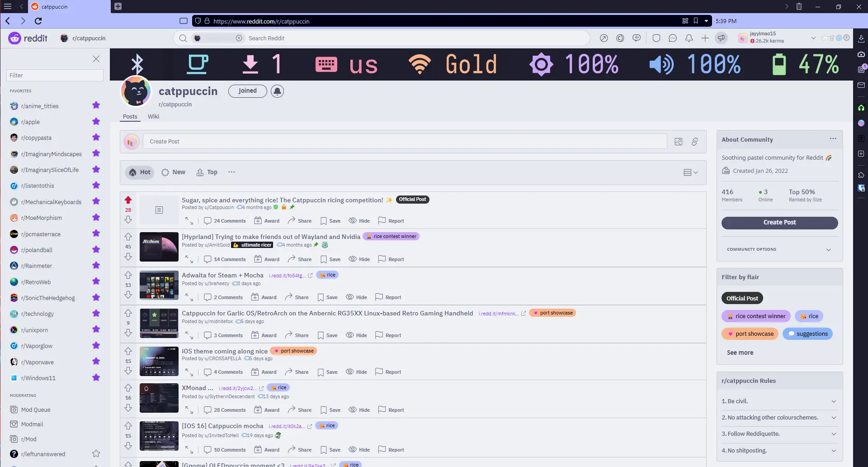
Task: Open the Hyprland post thumbnail
Action: pyautogui.click(x=159, y=247)
